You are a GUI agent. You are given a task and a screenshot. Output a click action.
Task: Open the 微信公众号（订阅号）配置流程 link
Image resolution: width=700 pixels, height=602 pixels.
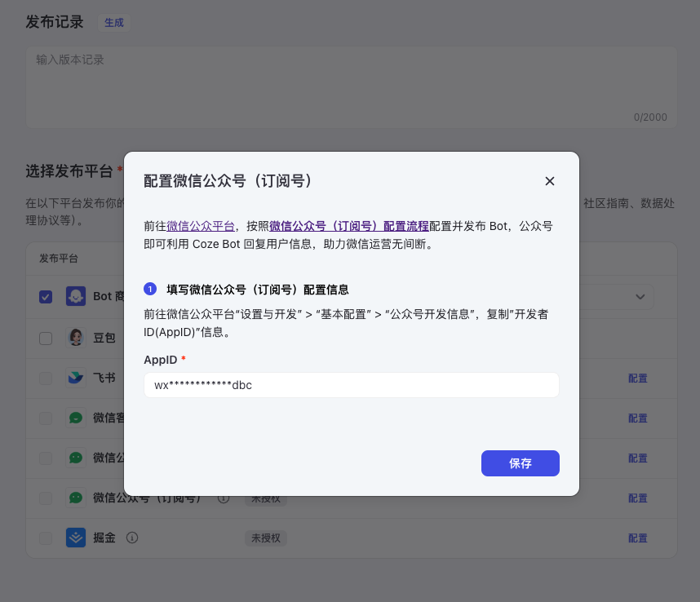click(348, 226)
